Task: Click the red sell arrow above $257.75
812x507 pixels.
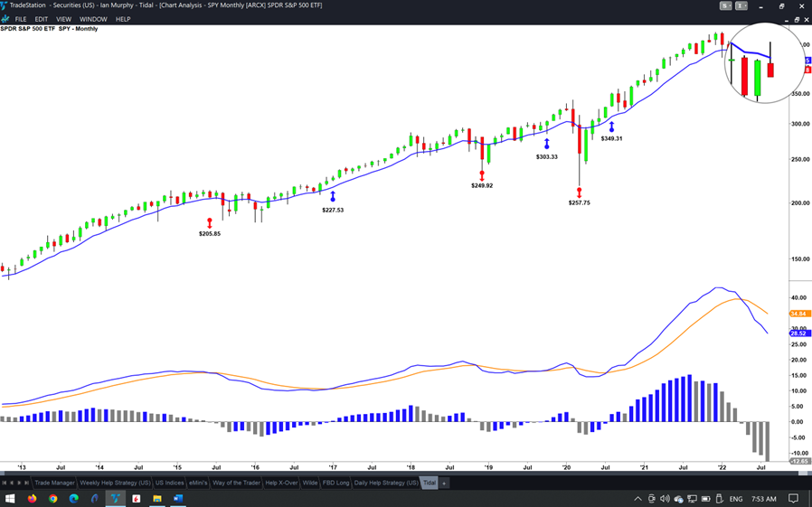Action: point(579,192)
